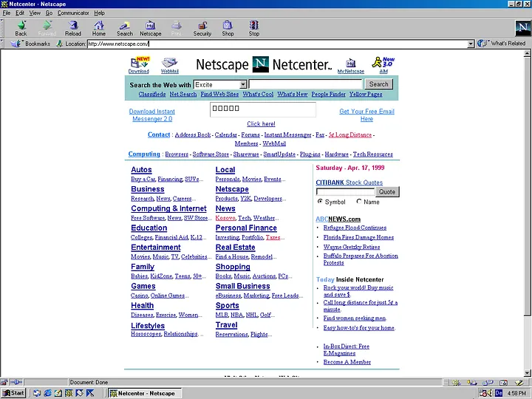Open the Windows Start button
532x399 pixels.
pyautogui.click(x=13, y=393)
